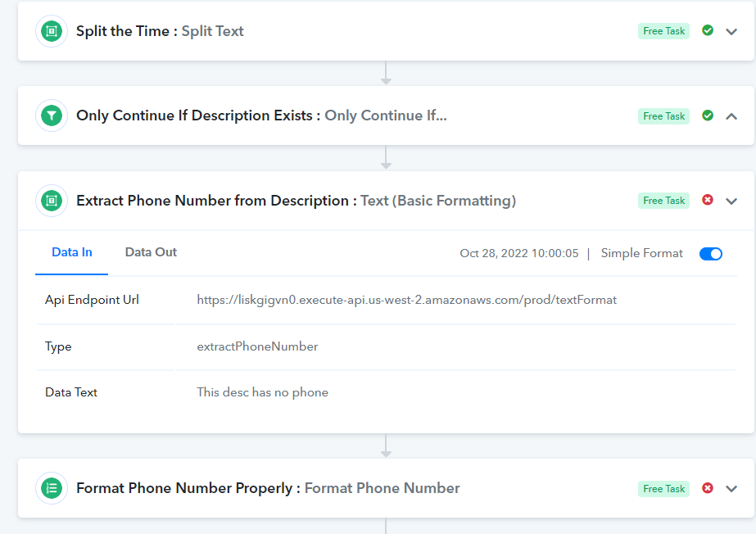This screenshot has width=756, height=534.
Task: Expand the Format Phone Number Properly step
Action: click(731, 489)
